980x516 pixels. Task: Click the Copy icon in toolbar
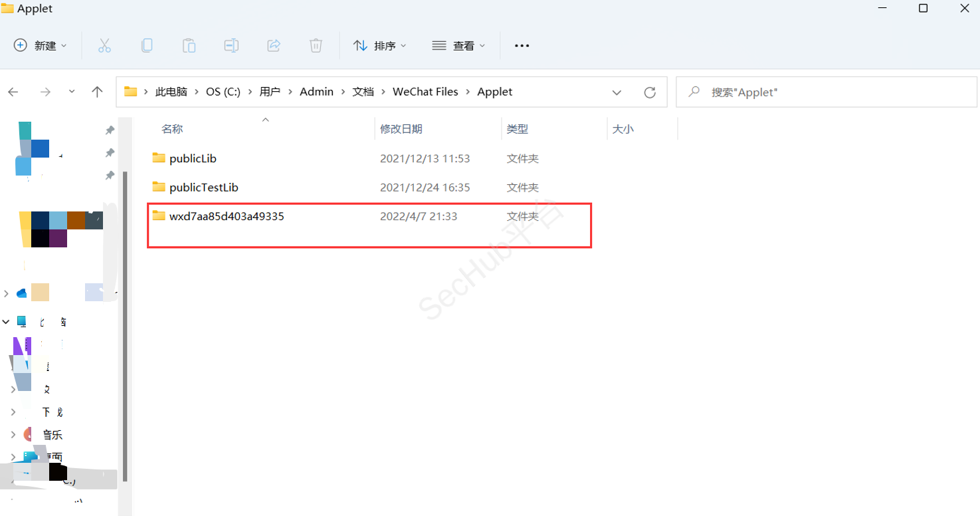[147, 45]
